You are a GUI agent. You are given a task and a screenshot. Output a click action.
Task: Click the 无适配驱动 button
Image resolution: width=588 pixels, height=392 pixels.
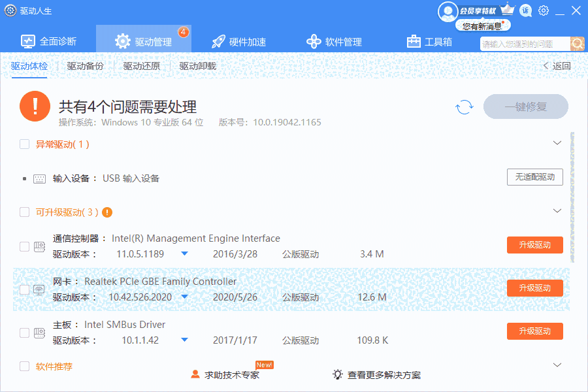[534, 177]
